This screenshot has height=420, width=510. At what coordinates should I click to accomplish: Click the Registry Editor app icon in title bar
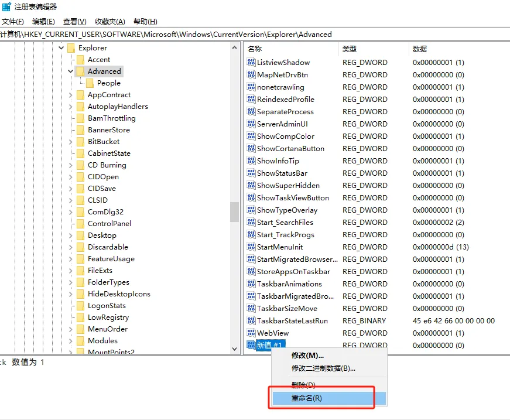(6, 6)
